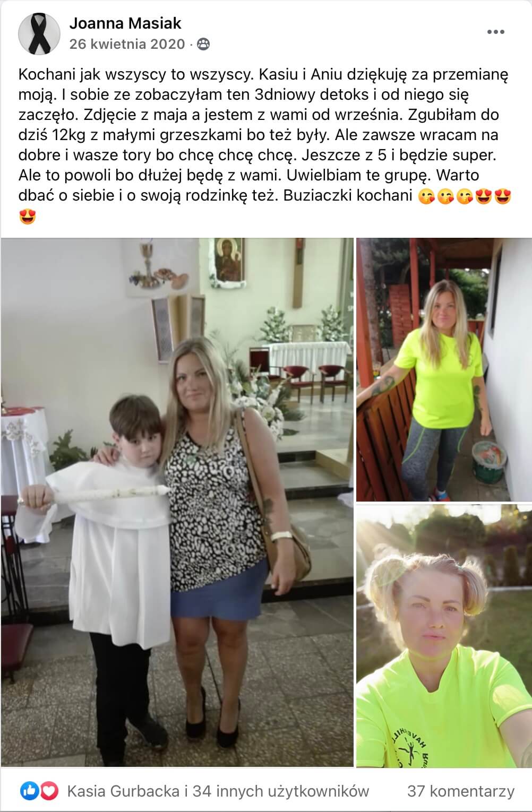The image size is (532, 812).
Task: Click the first kissing face emoji
Action: [426, 196]
